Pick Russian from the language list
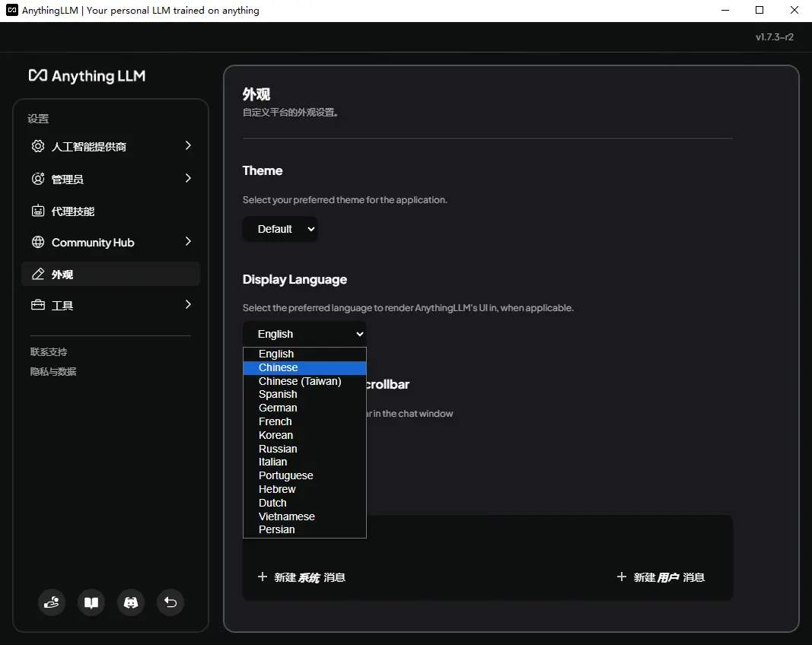This screenshot has width=812, height=645. [x=304, y=449]
